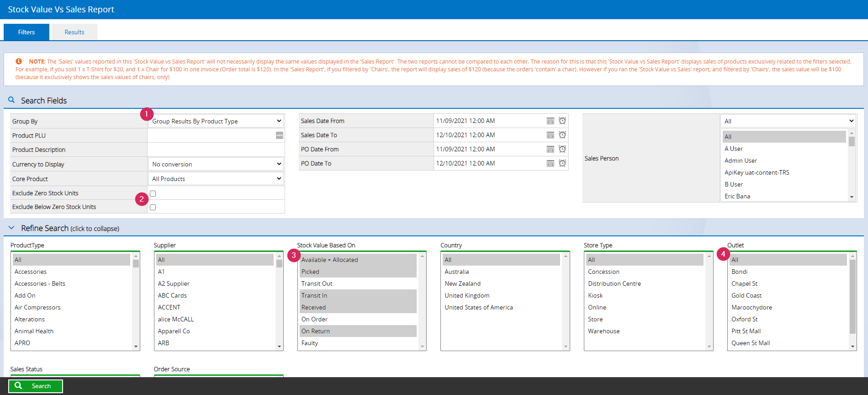Image resolution: width=868 pixels, height=395 pixels.
Task: Select 'Admin User' in Sales Person list
Action: (x=784, y=160)
